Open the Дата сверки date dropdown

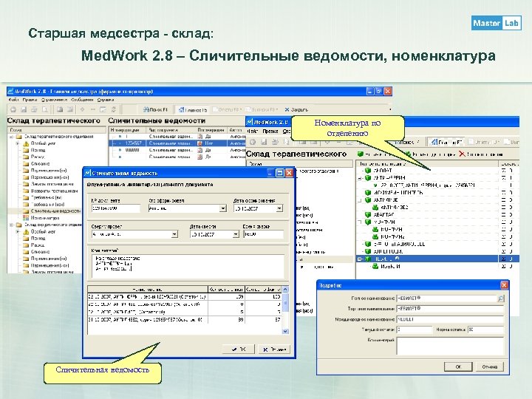pyautogui.click(x=236, y=234)
